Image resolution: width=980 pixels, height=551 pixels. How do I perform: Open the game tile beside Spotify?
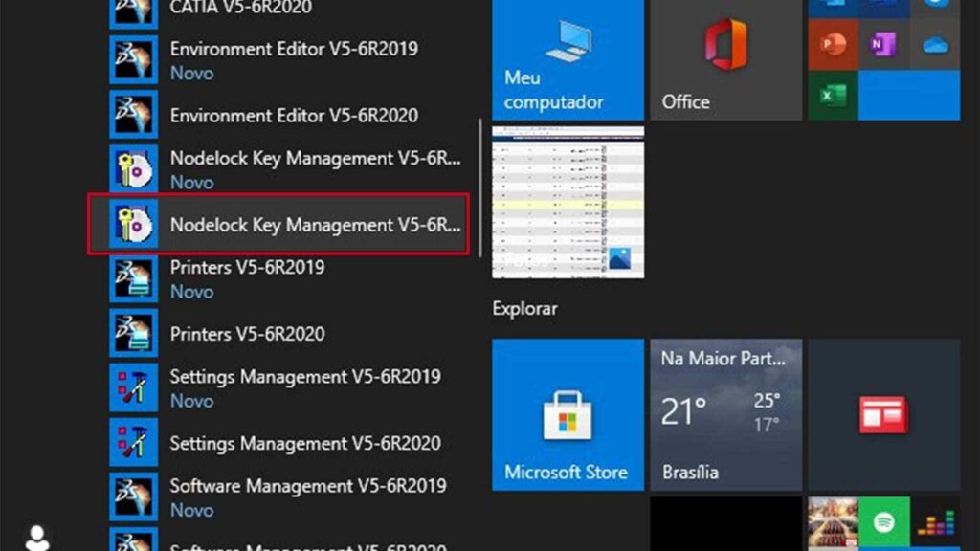(833, 523)
